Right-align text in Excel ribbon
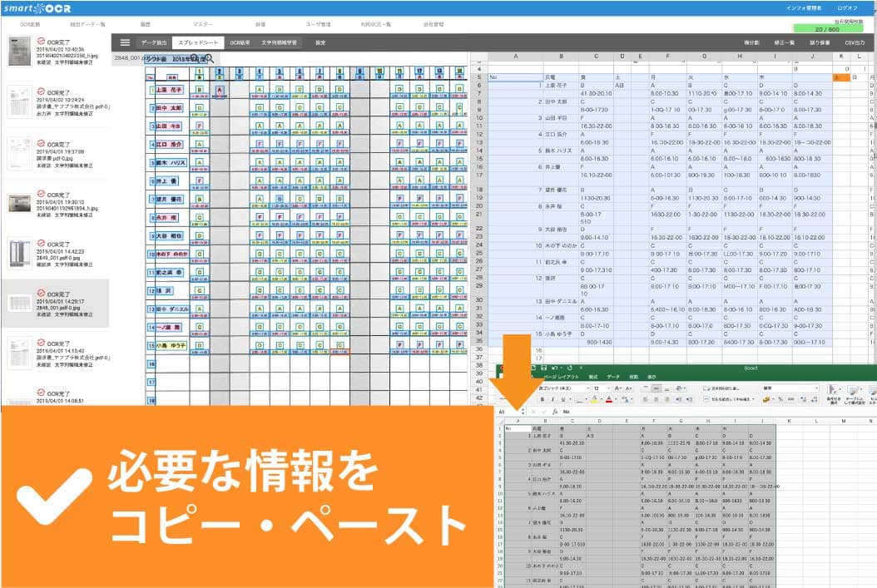This screenshot has width=877, height=588. click(667, 400)
